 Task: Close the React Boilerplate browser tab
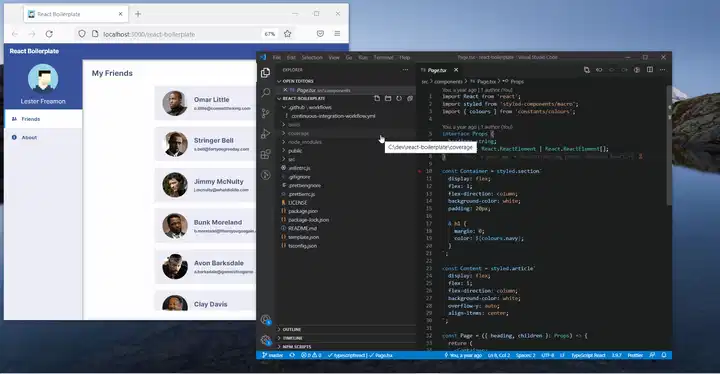pyautogui.click(x=120, y=14)
